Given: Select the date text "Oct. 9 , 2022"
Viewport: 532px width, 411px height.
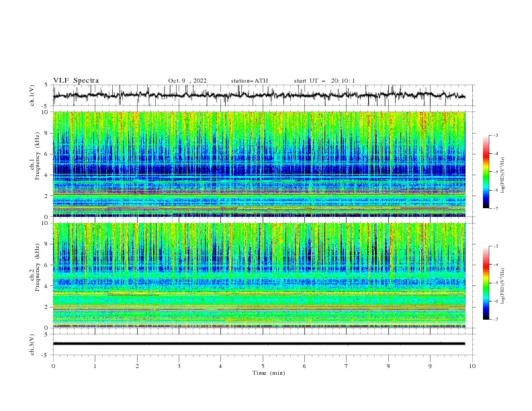Looking at the screenshot, I should click(x=187, y=81).
